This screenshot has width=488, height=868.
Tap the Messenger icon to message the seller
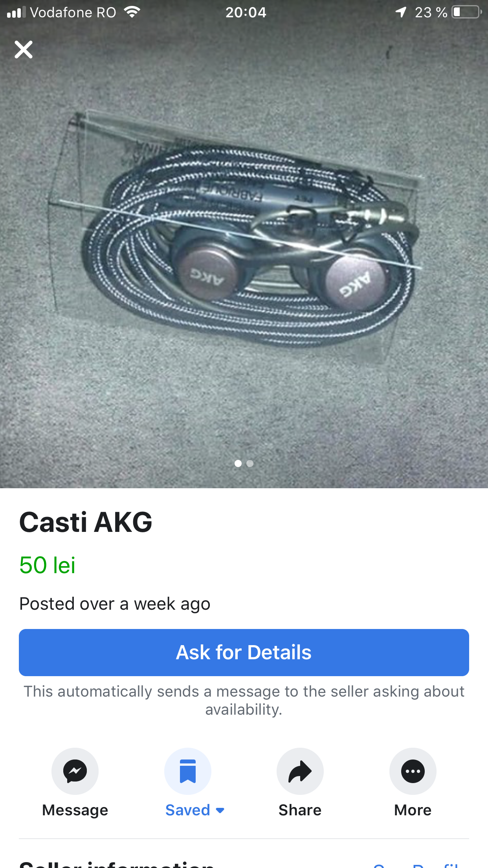point(75,771)
